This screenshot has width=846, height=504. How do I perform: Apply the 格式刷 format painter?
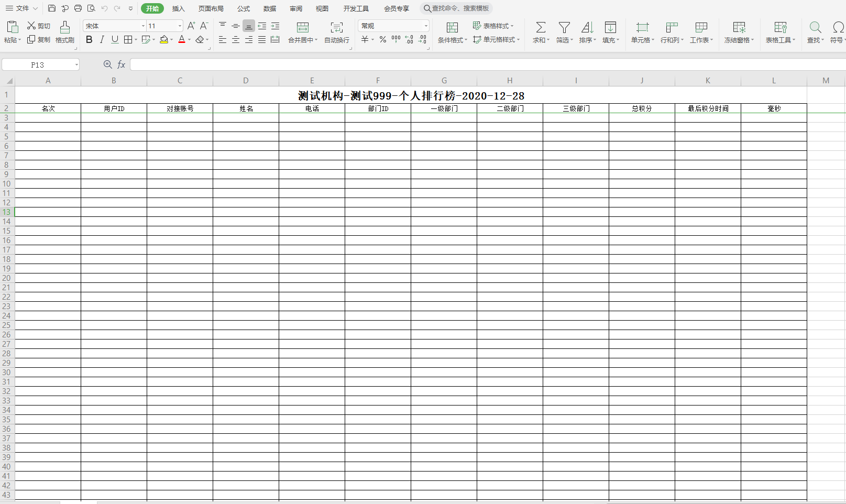tap(64, 32)
